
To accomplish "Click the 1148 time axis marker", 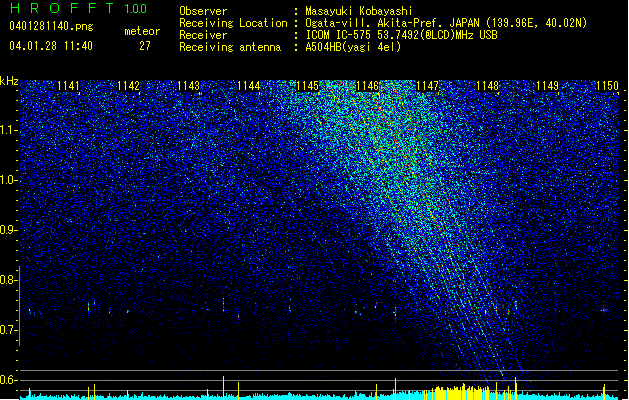I will [x=487, y=86].
